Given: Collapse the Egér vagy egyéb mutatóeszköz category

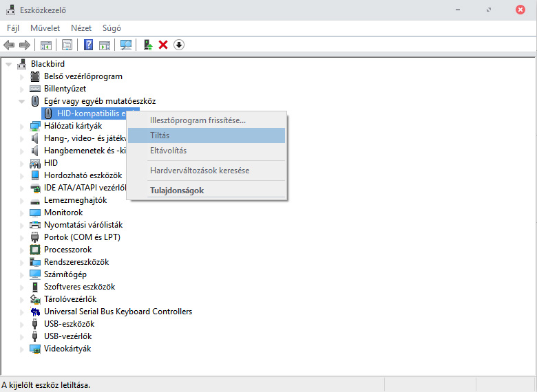Looking at the screenshot, I should (x=21, y=101).
